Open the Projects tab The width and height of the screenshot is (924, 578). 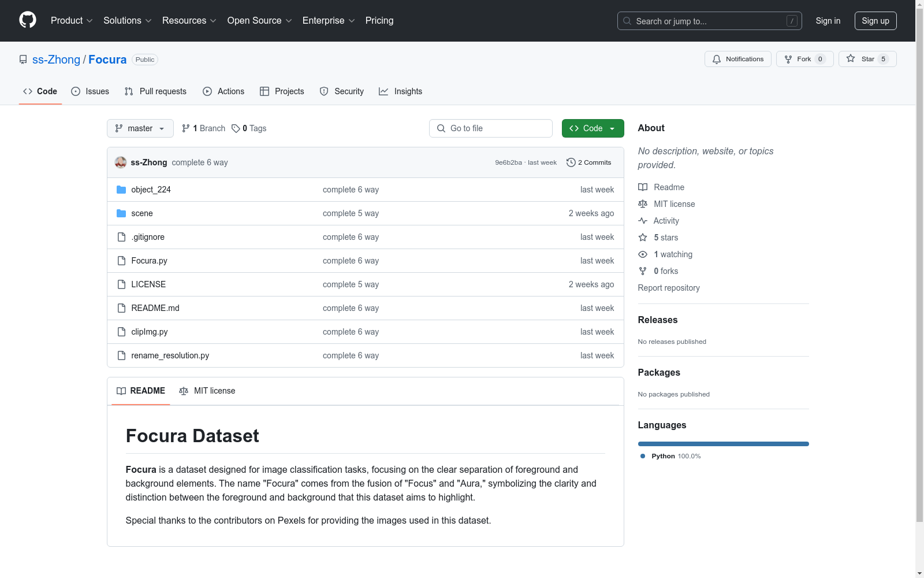pyautogui.click(x=282, y=91)
